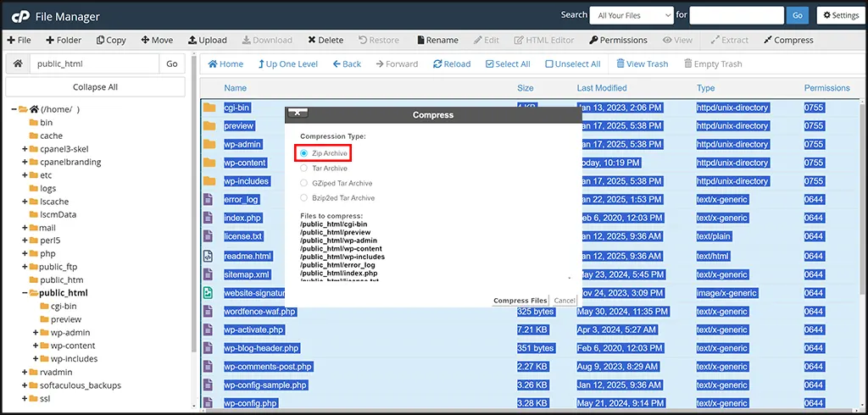This screenshot has height=415, width=868.
Task: Click the HTML Editor toolbar button
Action: point(544,40)
